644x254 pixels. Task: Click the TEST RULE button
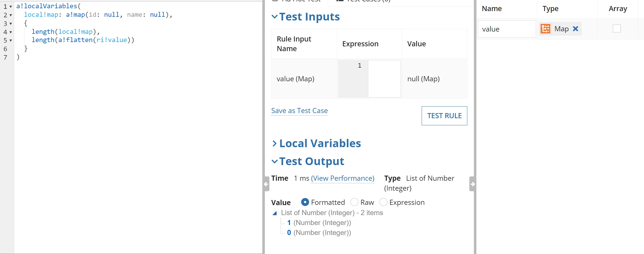(444, 116)
